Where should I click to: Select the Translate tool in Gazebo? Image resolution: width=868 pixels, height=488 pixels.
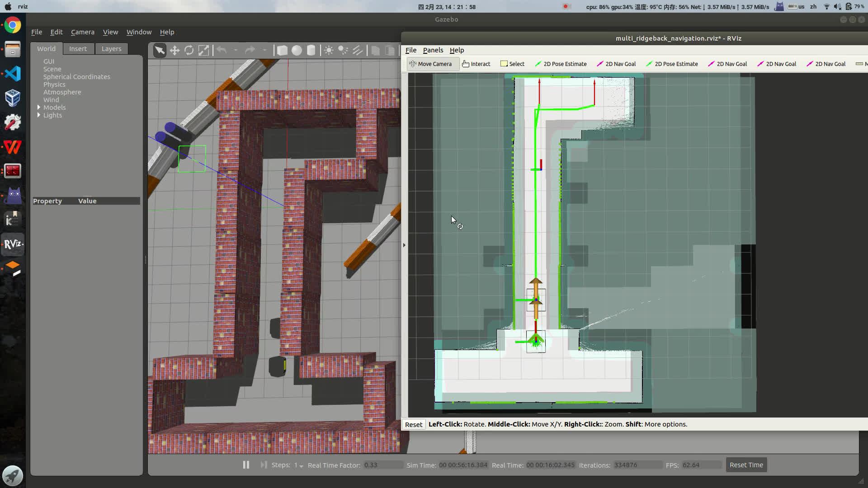175,50
